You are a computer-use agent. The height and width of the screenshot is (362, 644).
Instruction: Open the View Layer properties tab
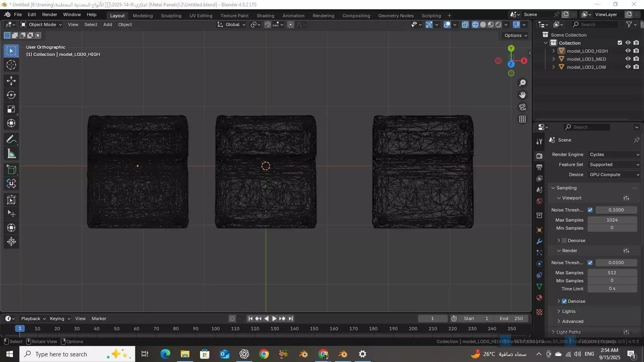pyautogui.click(x=539, y=178)
